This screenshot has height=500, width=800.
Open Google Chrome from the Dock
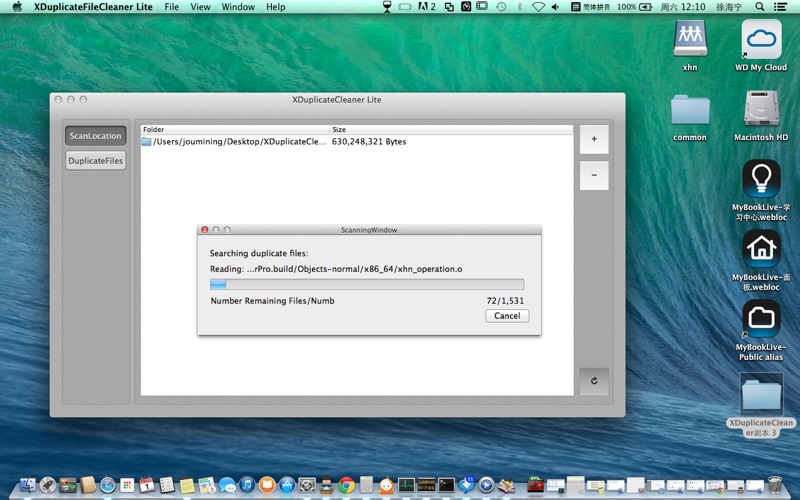pos(346,485)
